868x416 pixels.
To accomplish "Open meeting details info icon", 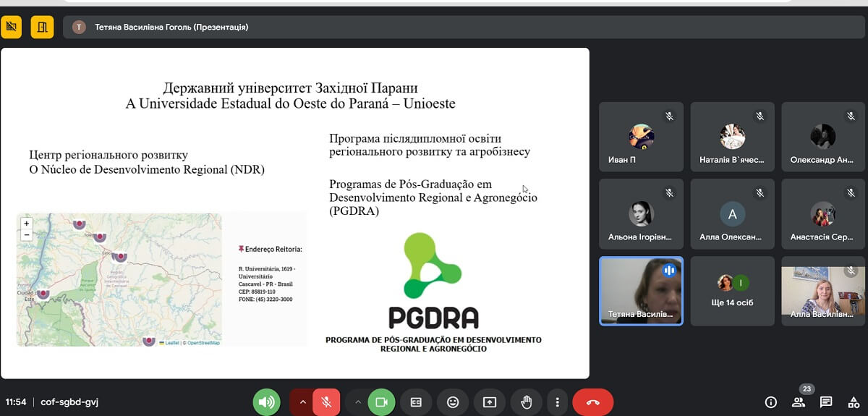I will point(771,402).
